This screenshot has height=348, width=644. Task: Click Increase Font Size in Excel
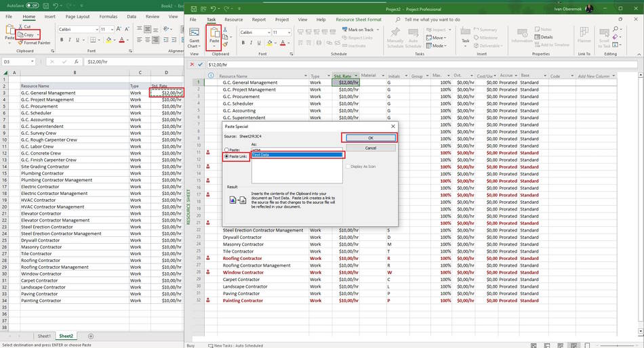tap(118, 29)
